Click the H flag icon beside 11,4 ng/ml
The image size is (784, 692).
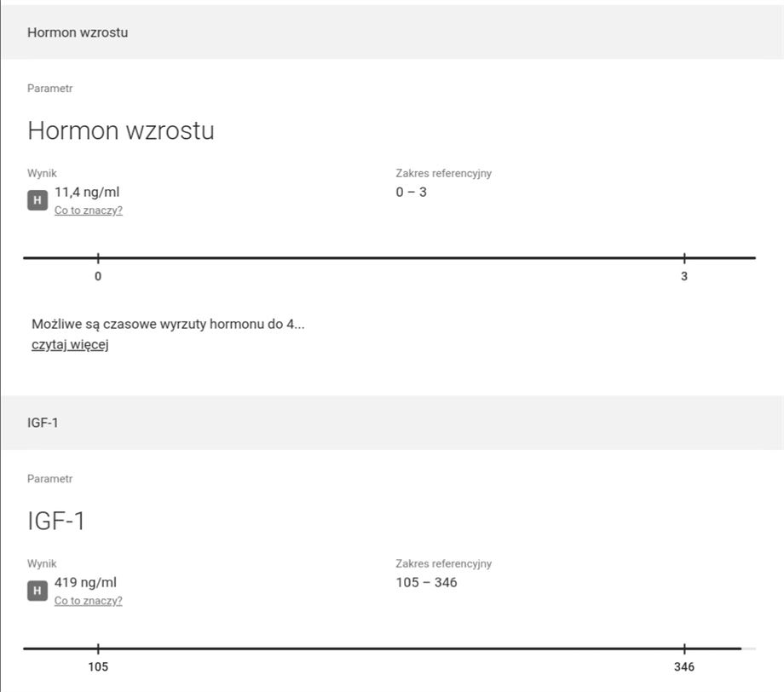click(37, 200)
